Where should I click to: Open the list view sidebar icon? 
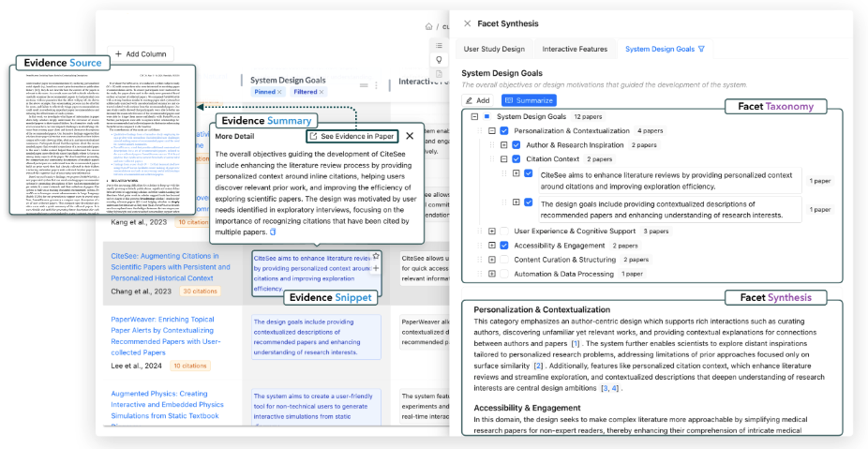[439, 45]
